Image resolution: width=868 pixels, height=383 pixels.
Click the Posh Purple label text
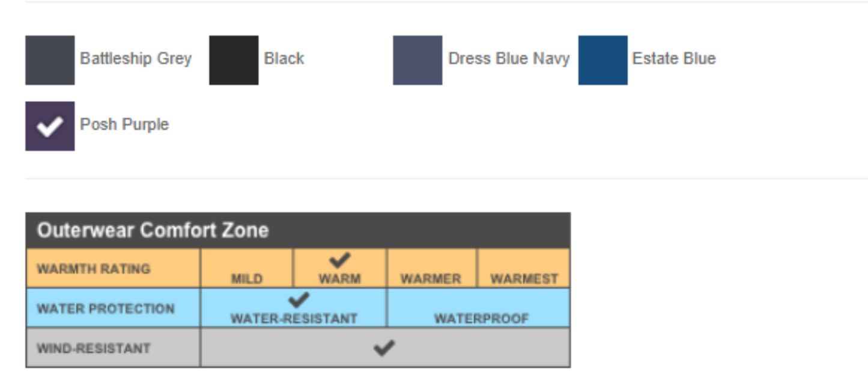pos(124,124)
